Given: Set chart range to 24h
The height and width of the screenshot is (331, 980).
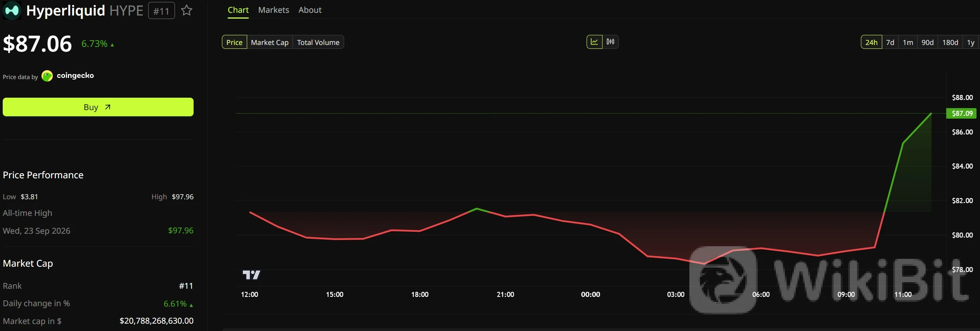Looking at the screenshot, I should point(871,42).
